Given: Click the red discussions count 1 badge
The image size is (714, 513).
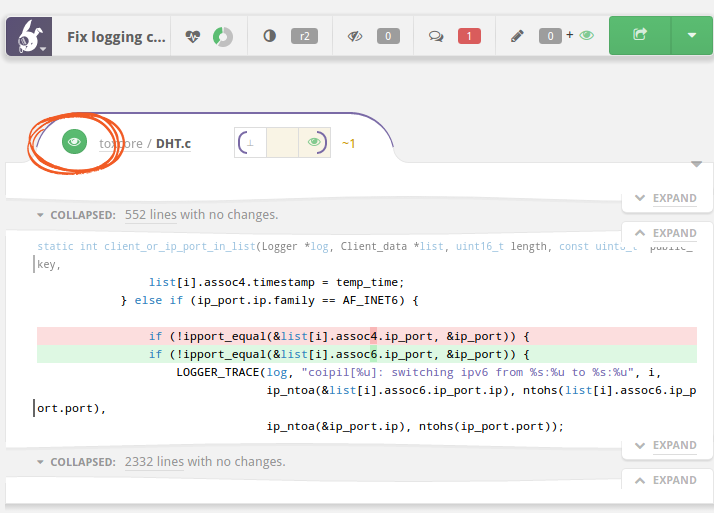Looking at the screenshot, I should [x=469, y=36].
